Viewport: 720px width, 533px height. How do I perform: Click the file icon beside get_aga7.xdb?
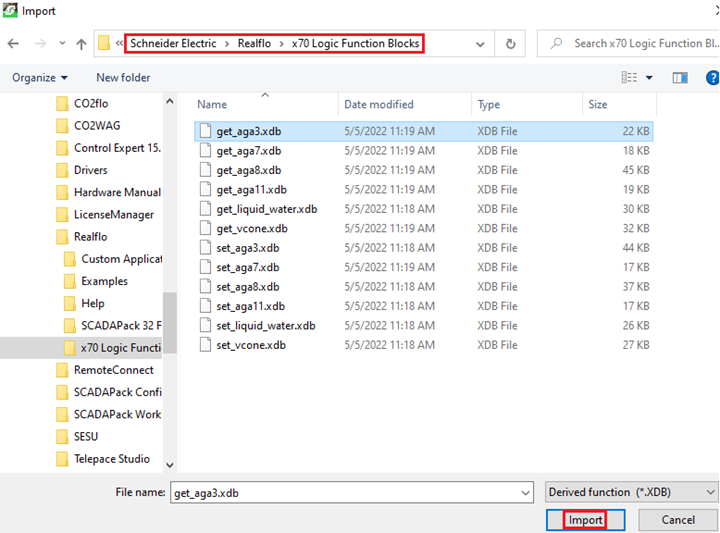(205, 151)
